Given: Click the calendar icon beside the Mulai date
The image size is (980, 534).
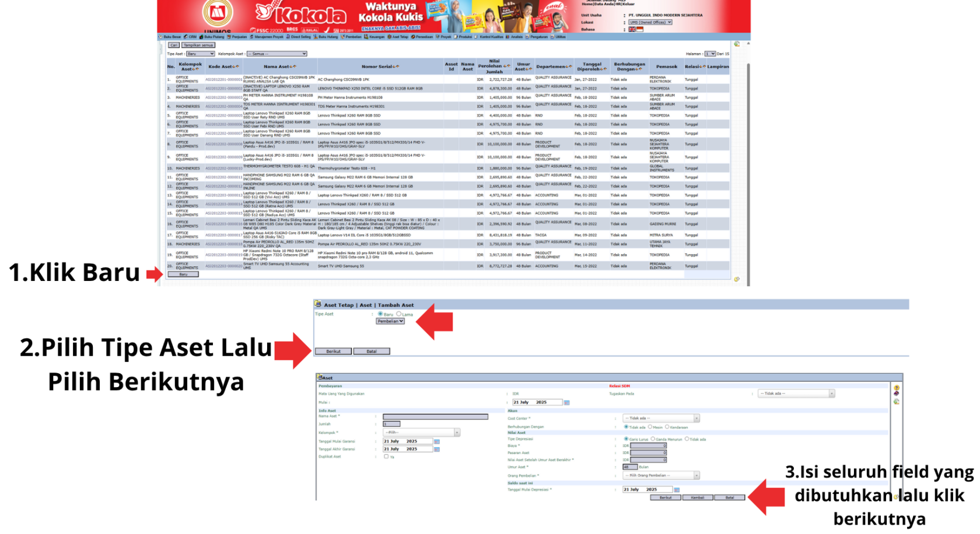Looking at the screenshot, I should pos(567,402).
